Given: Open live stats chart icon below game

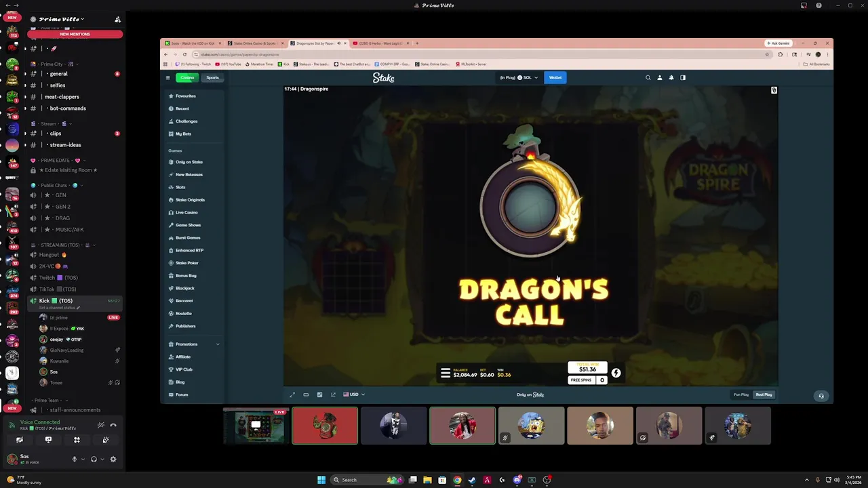Looking at the screenshot, I should click(x=319, y=394).
